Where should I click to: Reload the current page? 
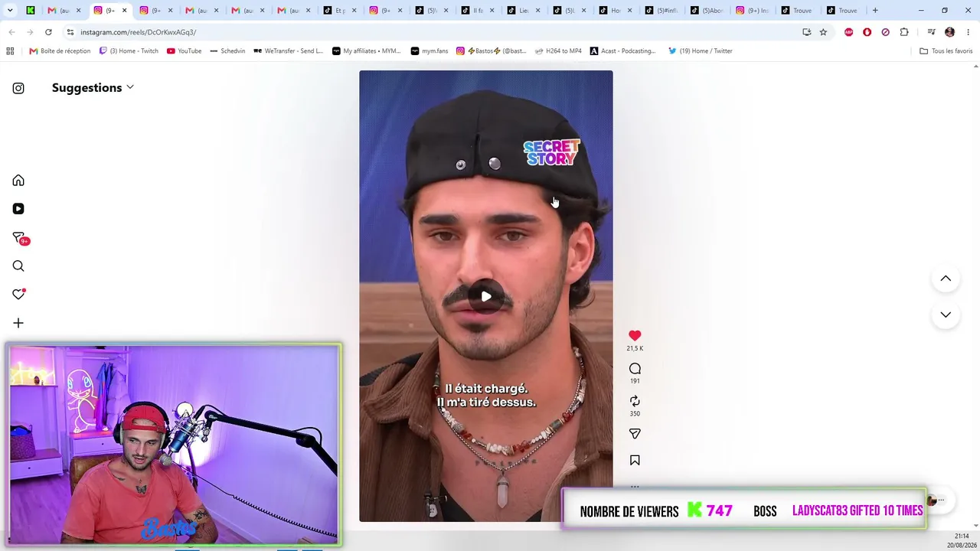[48, 32]
